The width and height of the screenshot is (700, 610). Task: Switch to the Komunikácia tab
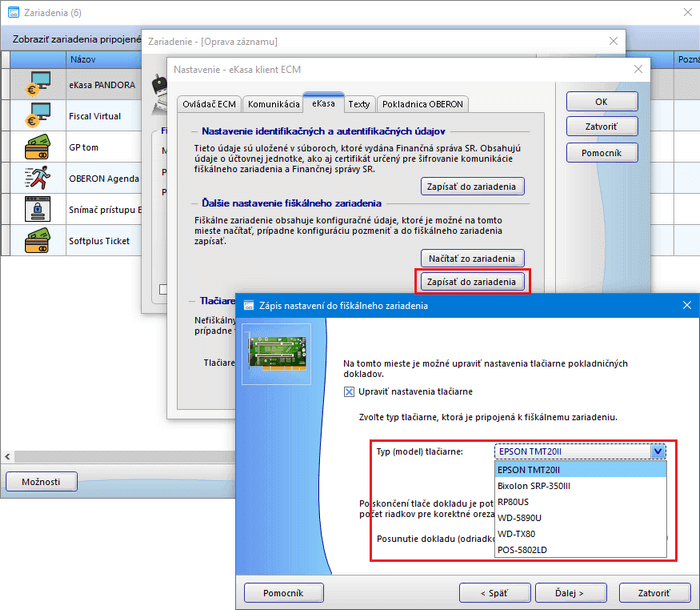pos(274,104)
